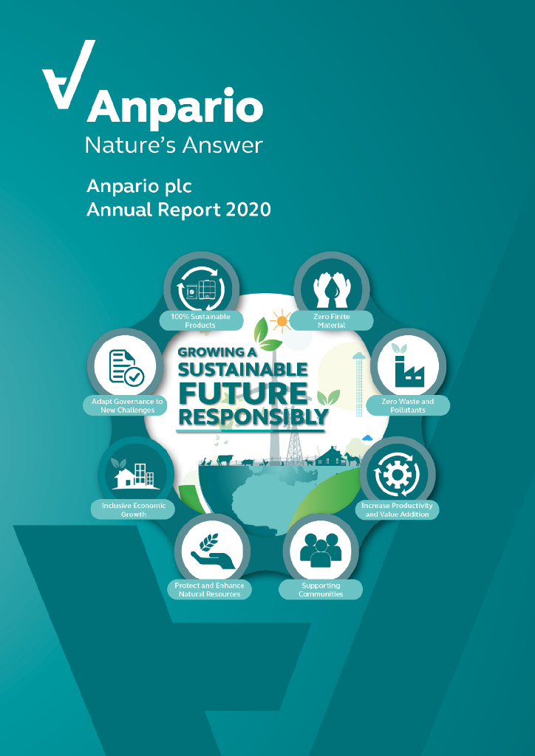Image resolution: width=535 pixels, height=756 pixels.
Task: Click the 'FUTURE' headline word
Action: (242, 394)
